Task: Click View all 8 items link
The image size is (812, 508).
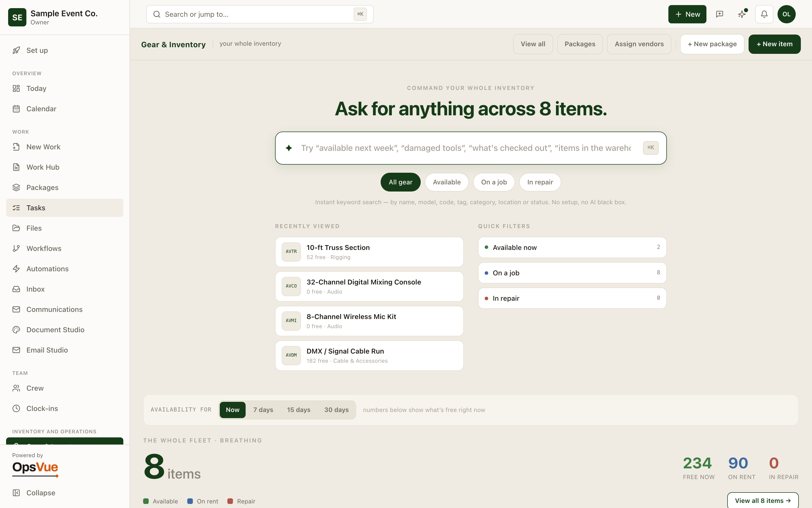Action: pyautogui.click(x=763, y=501)
